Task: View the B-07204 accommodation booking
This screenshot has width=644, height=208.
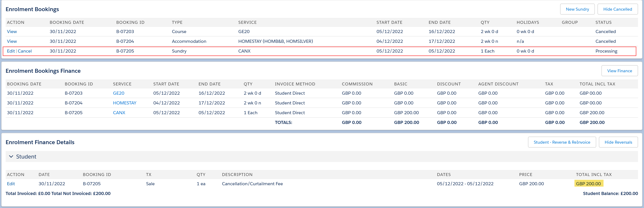Action: click(x=12, y=41)
